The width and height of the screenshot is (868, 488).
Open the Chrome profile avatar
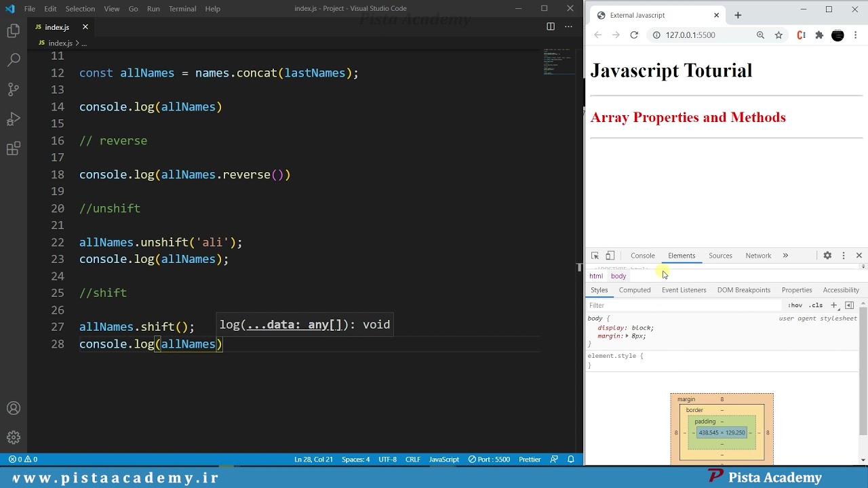(x=837, y=35)
